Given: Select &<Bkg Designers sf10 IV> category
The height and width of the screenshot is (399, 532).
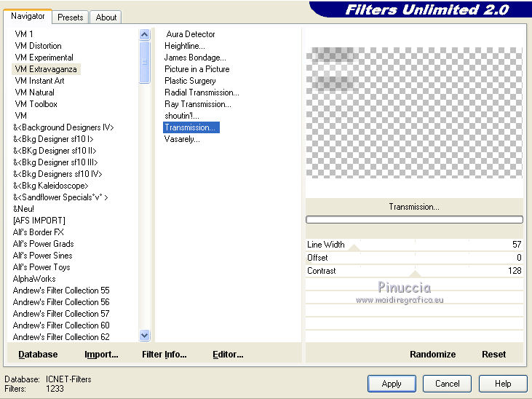Looking at the screenshot, I should 57,174.
